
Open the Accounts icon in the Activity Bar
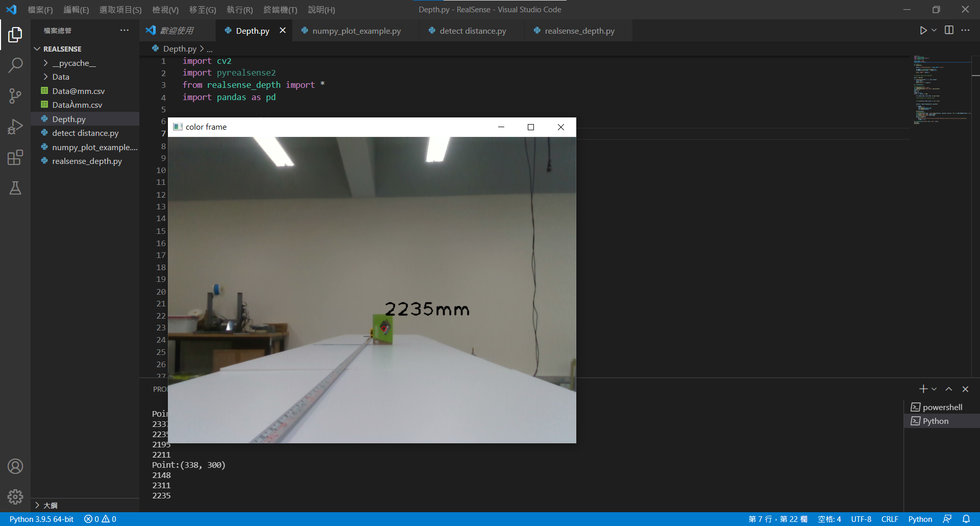tap(15, 466)
